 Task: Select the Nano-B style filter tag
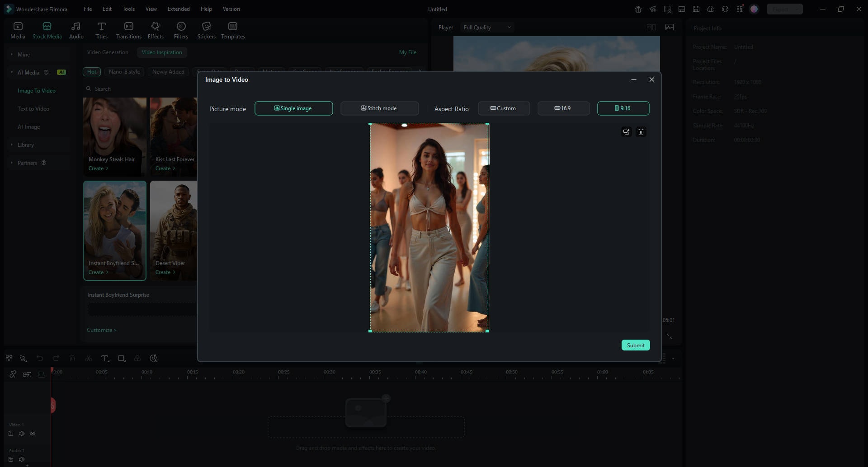[124, 72]
